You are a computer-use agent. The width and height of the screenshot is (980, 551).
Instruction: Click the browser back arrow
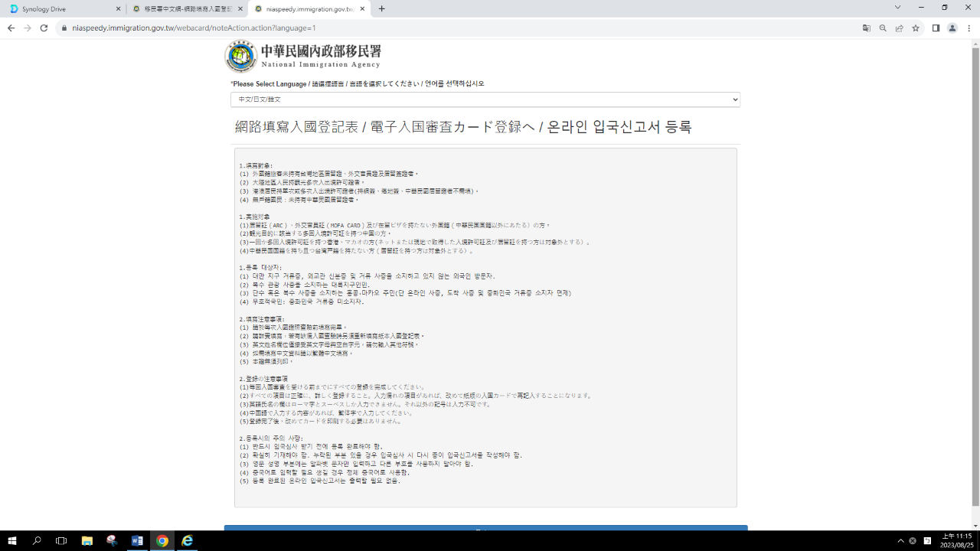pos(11,28)
